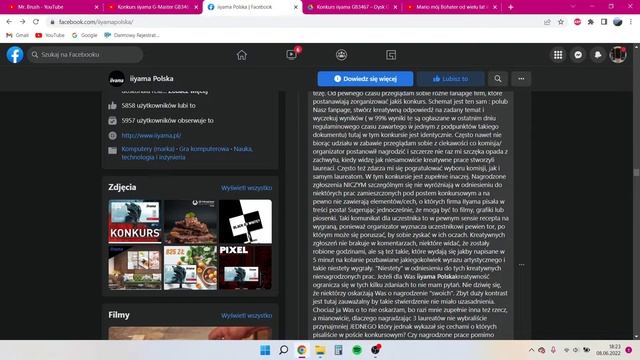Viewport: 640px width, 360px height.
Task: Open the account profile avatar
Action: tap(618, 55)
